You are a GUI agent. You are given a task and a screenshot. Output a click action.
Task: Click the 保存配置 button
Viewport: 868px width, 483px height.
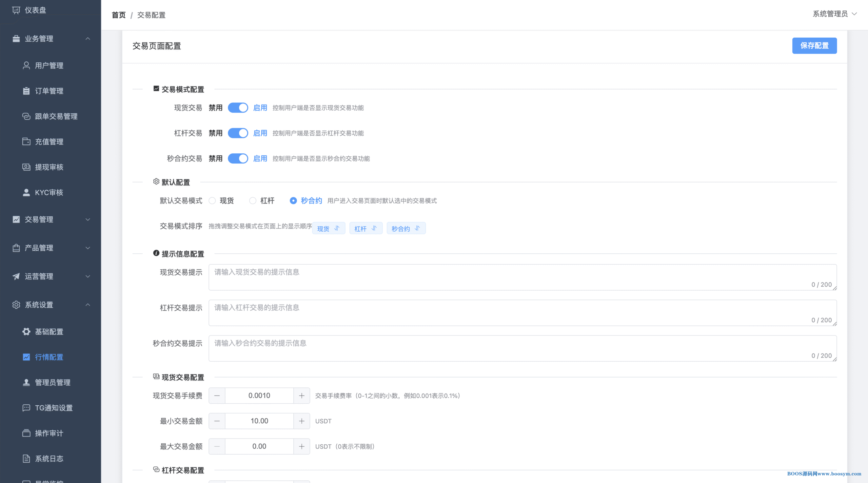[814, 46]
